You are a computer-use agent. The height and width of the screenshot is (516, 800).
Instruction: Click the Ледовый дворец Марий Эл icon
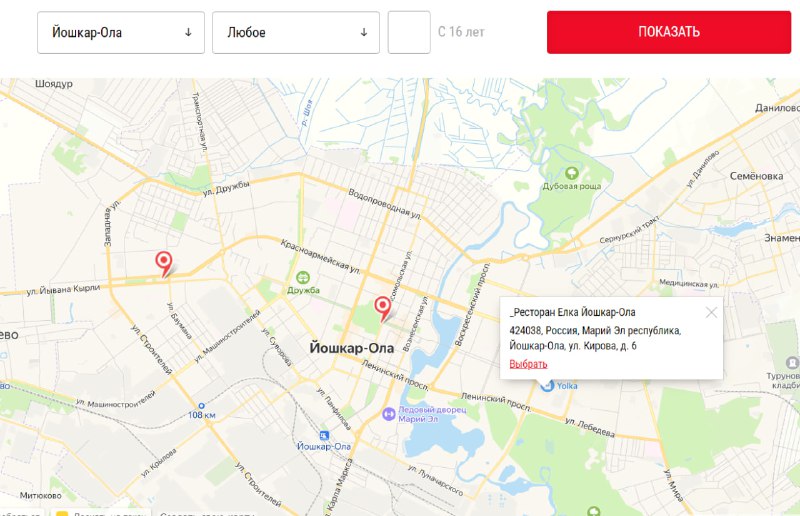388,414
